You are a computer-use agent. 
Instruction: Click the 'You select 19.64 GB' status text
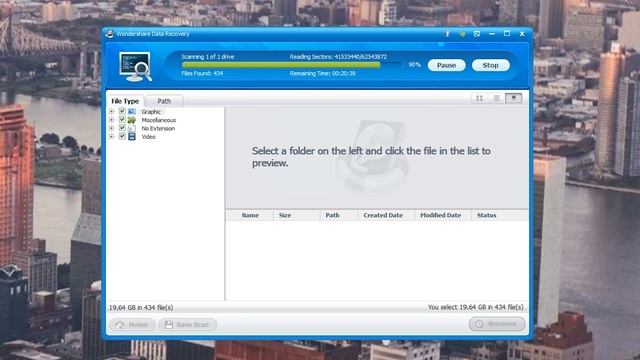tap(476, 307)
